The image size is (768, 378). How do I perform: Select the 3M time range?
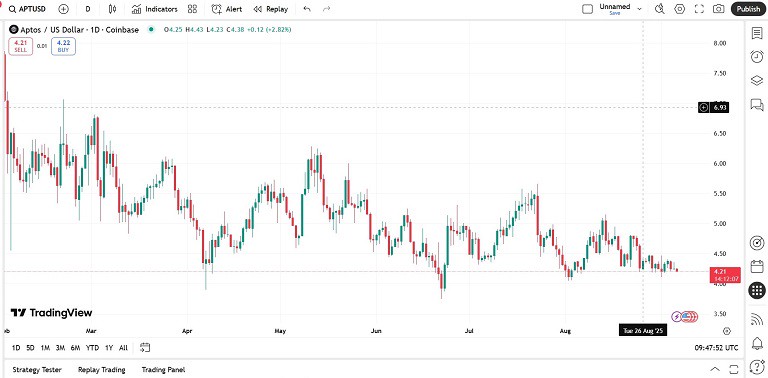pos(60,348)
